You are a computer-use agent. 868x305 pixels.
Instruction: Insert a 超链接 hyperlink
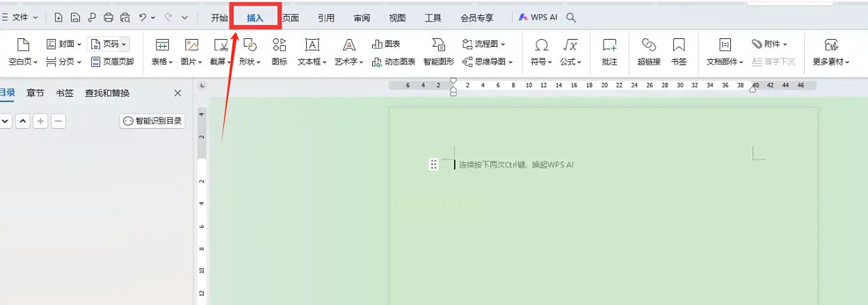(x=649, y=53)
